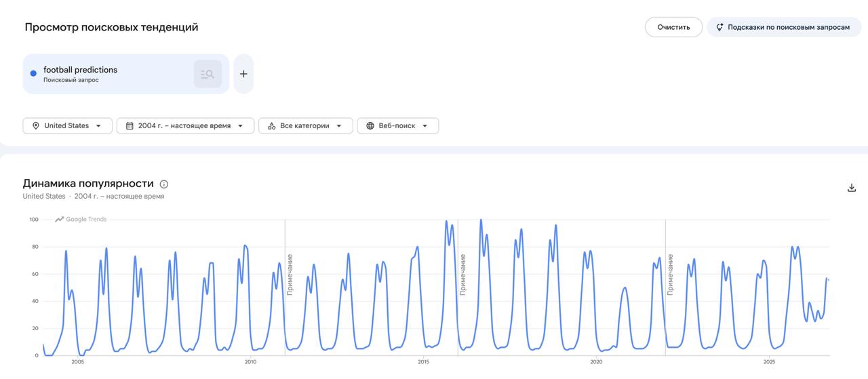Screen dimensions: 868x379
Task: Click the 2020 label on the x-axis
Action: pos(596,362)
